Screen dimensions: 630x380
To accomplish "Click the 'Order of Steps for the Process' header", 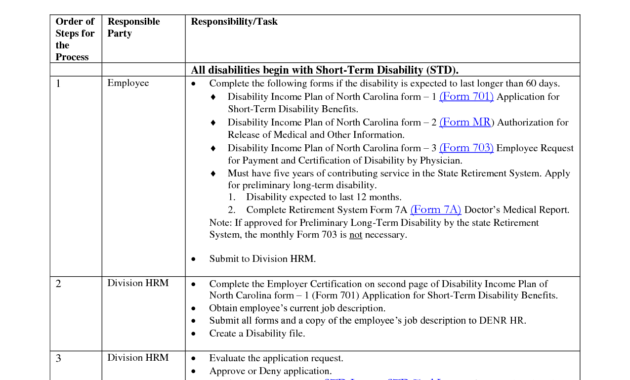I will [75, 39].
